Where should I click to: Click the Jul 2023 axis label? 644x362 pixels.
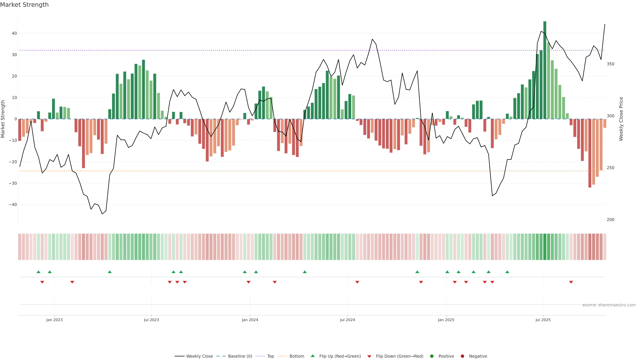tap(151, 320)
